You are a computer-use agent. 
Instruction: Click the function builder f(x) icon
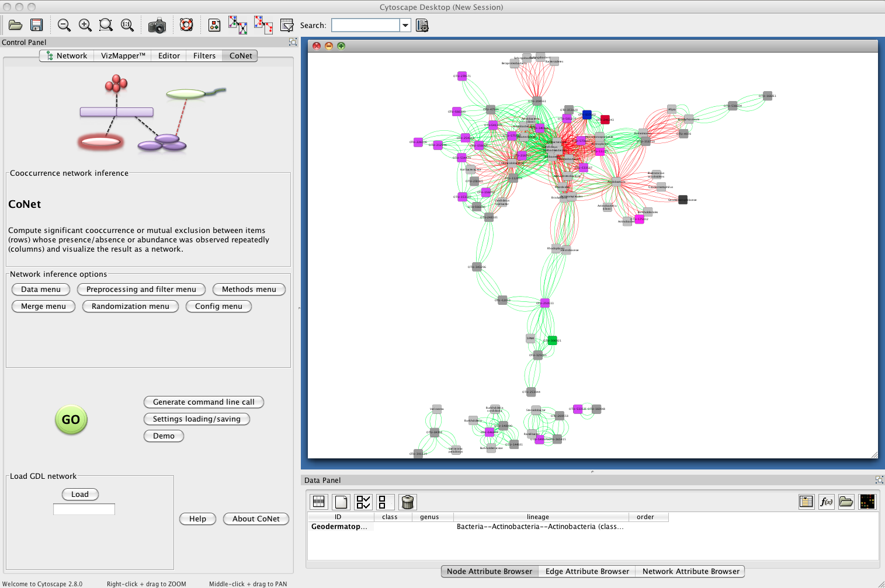(826, 502)
